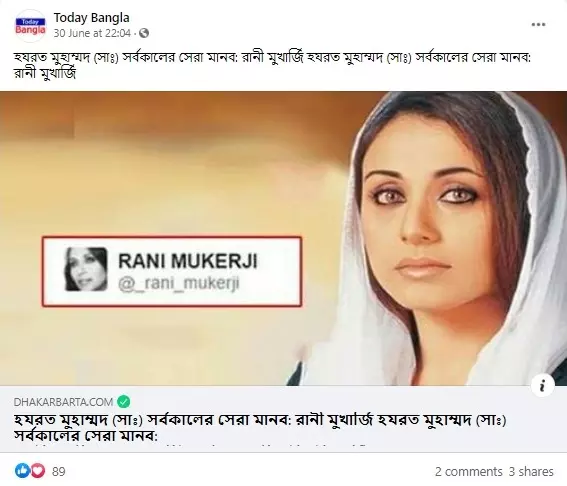Click the Rani Mukerji article preview image
Image resolution: width=567 pixels, height=486 pixels.
pyautogui.click(x=284, y=239)
